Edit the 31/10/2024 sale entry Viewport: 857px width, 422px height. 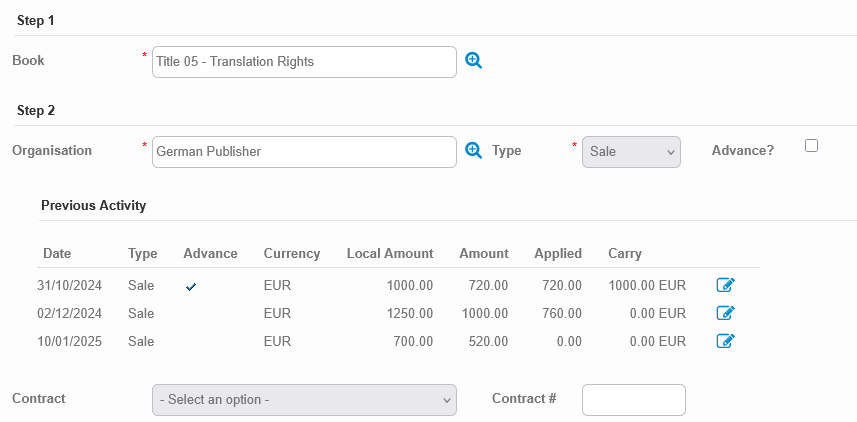(x=726, y=285)
